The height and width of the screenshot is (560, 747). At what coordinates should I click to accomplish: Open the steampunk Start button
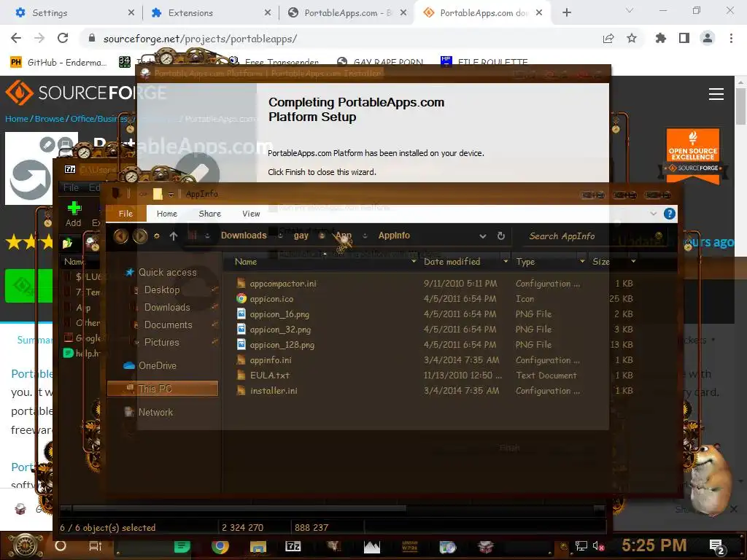(25, 545)
